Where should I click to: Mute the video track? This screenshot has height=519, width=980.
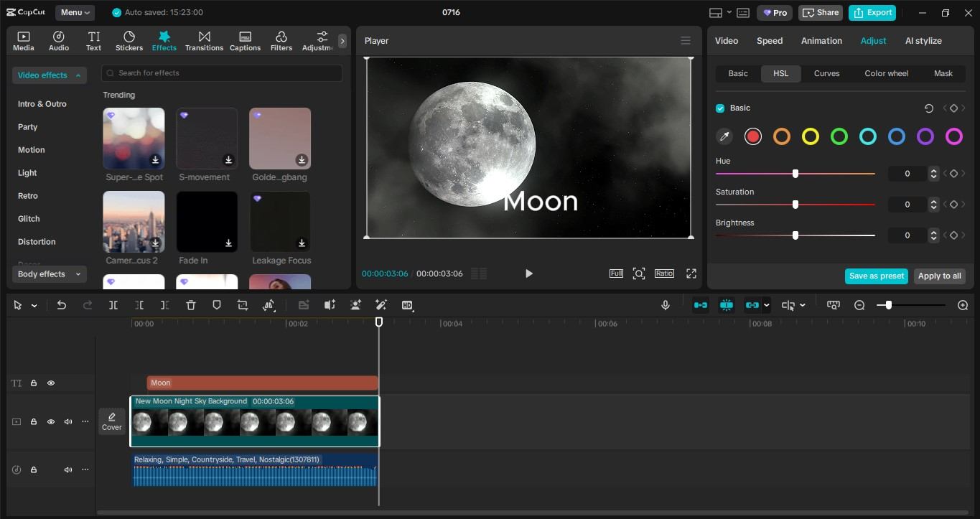click(x=68, y=422)
